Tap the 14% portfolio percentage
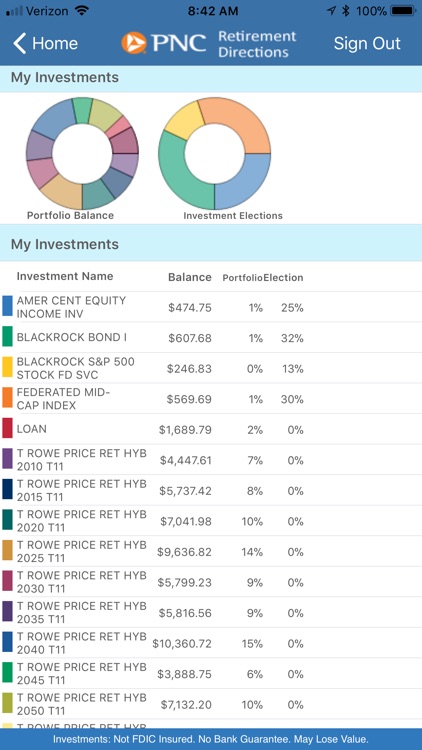Viewport: 422px width, 750px height. [x=252, y=552]
